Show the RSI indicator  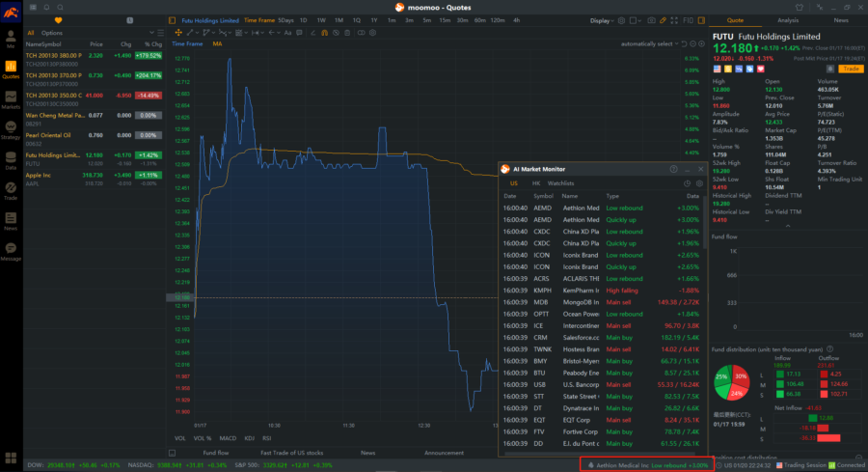[267, 438]
